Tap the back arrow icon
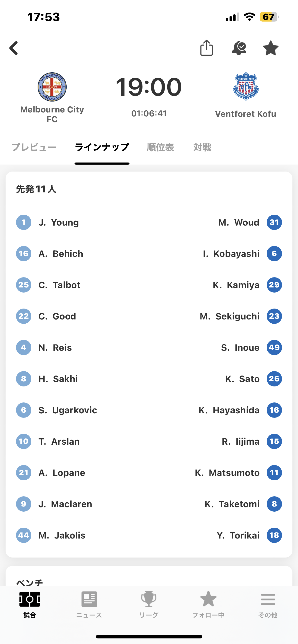The width and height of the screenshot is (298, 644). (14, 48)
